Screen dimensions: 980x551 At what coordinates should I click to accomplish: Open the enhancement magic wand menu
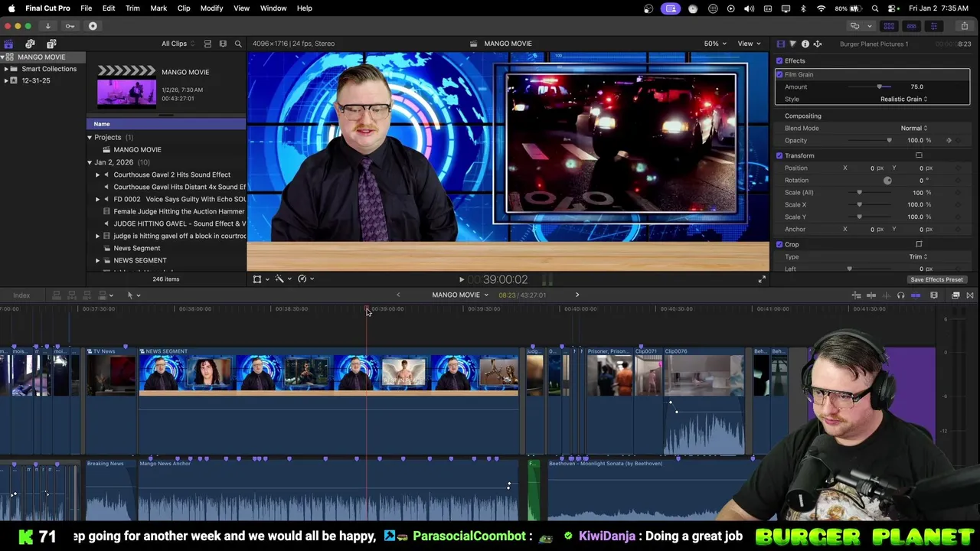(x=283, y=279)
